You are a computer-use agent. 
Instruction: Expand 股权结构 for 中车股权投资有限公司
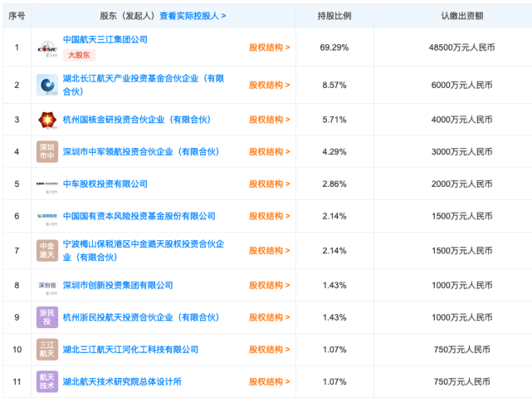tap(270, 184)
